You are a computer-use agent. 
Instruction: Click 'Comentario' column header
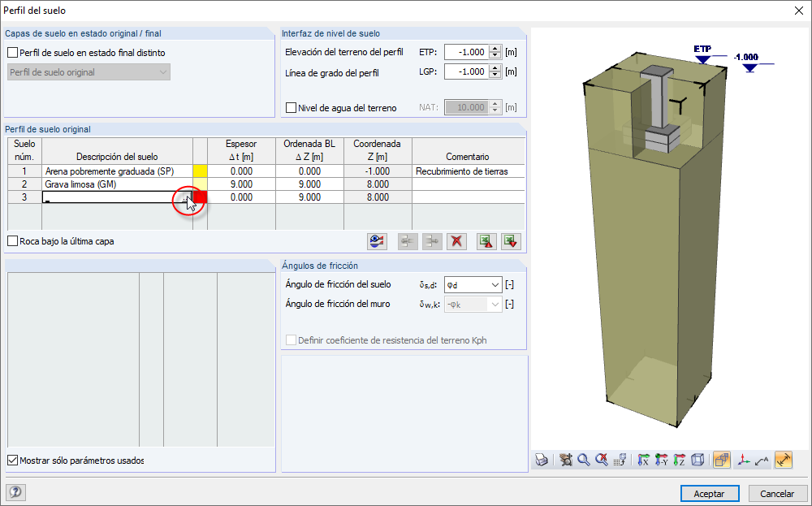pyautogui.click(x=469, y=151)
